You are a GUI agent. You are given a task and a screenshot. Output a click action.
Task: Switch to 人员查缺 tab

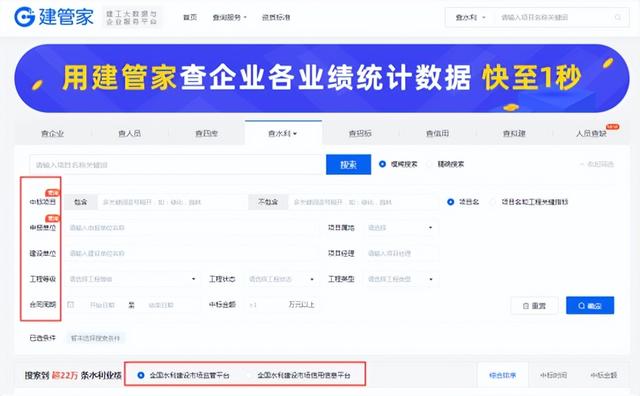click(591, 133)
